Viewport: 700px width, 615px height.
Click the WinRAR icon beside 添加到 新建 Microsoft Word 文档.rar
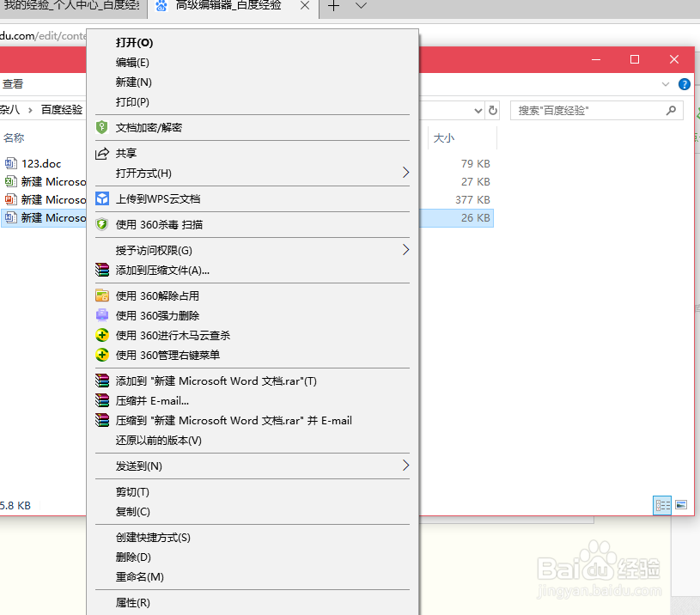(x=102, y=381)
